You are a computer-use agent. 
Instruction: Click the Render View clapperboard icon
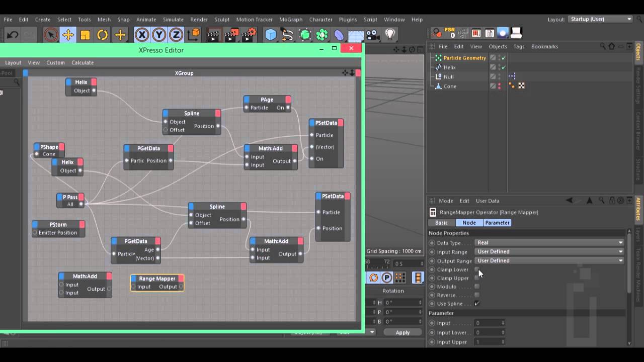(x=214, y=35)
